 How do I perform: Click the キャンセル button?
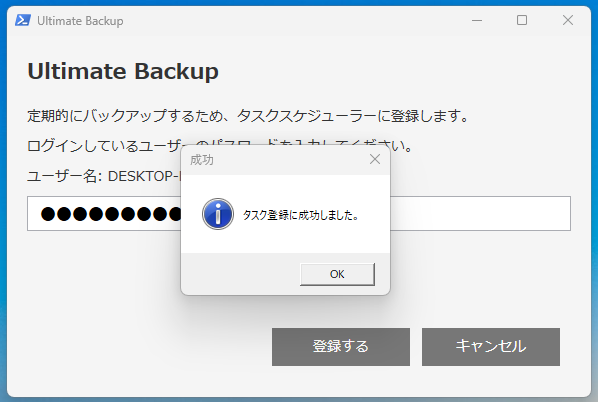490,347
